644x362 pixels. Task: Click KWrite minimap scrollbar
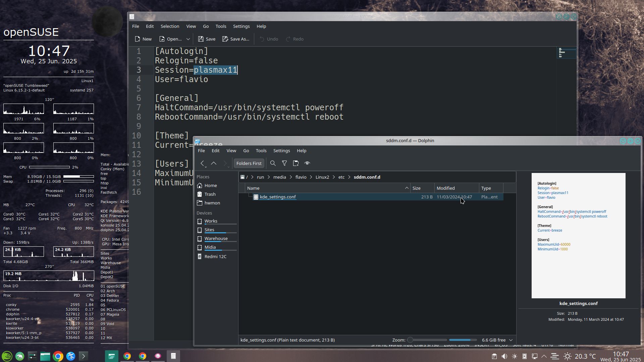coord(567,53)
